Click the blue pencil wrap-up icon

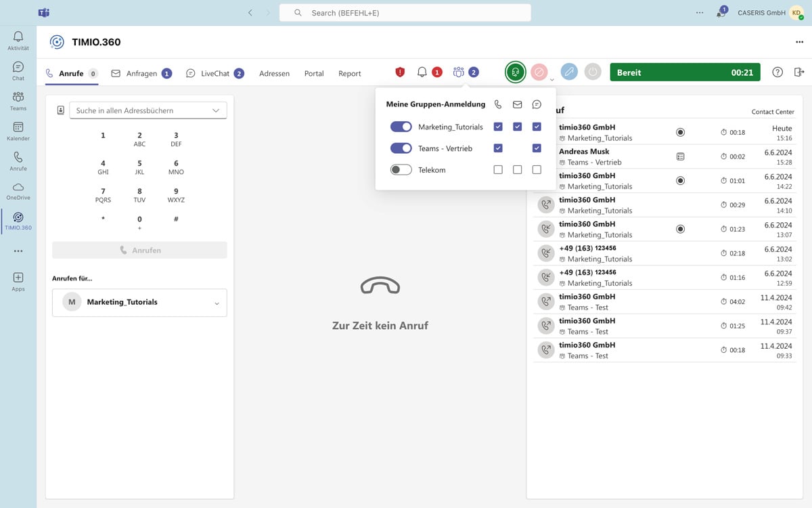569,72
